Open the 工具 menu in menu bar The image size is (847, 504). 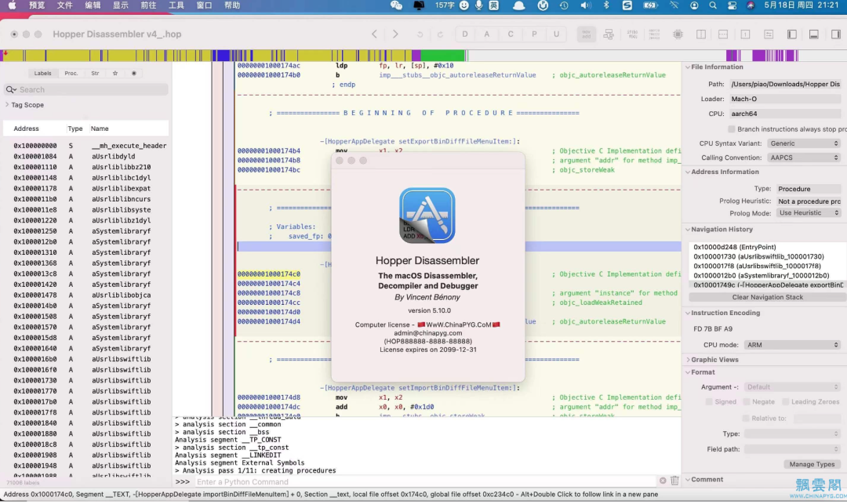click(x=176, y=5)
